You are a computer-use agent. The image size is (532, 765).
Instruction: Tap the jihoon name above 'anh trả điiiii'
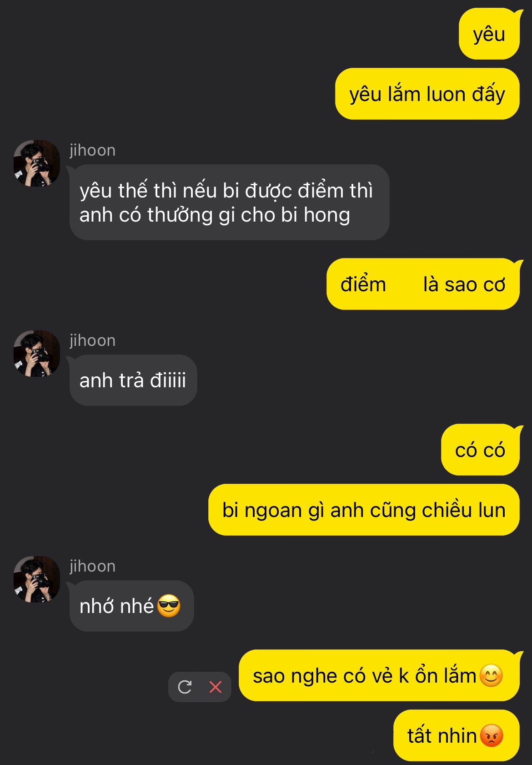point(93,340)
